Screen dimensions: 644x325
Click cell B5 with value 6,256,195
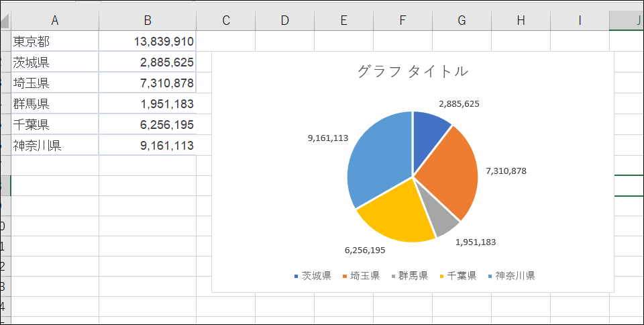point(148,124)
